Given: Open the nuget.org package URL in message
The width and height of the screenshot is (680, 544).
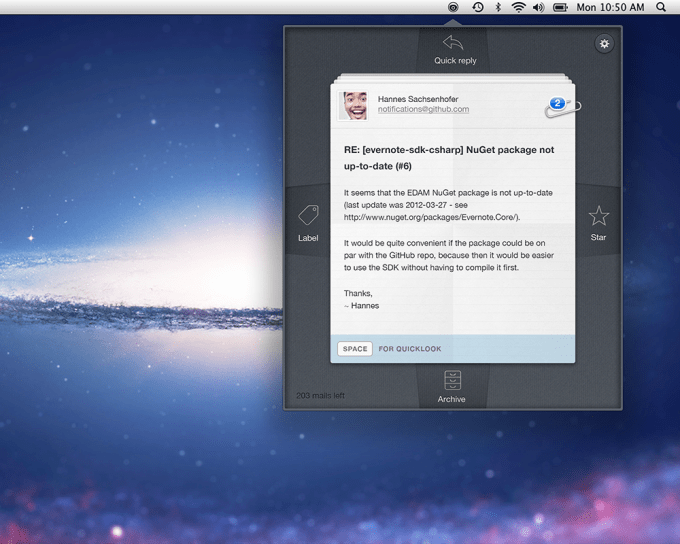Looking at the screenshot, I should click(431, 217).
